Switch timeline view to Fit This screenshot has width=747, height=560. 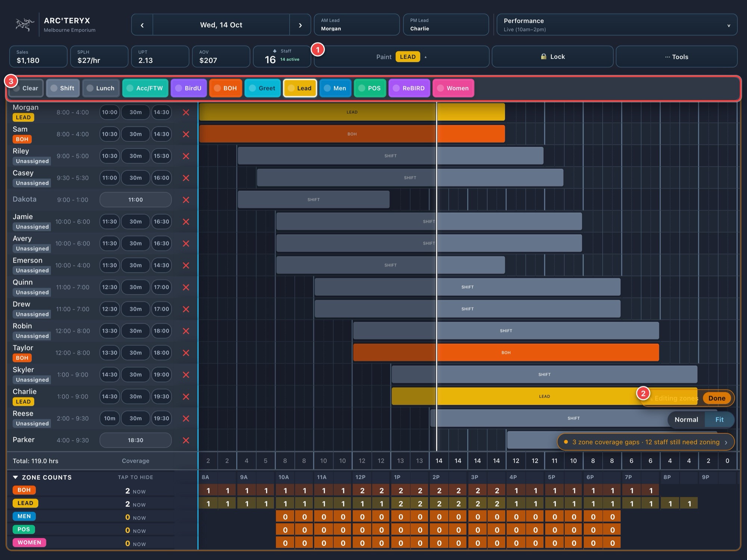tap(719, 420)
